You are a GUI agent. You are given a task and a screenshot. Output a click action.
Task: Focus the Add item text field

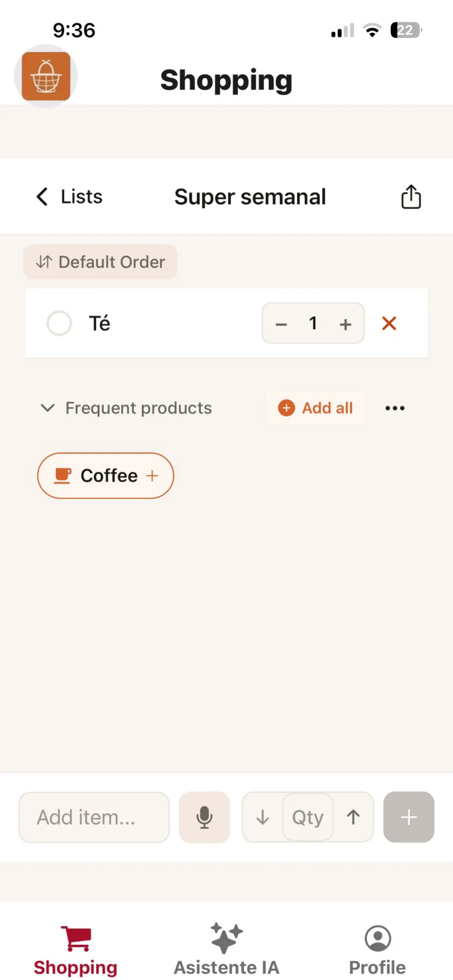point(93,817)
